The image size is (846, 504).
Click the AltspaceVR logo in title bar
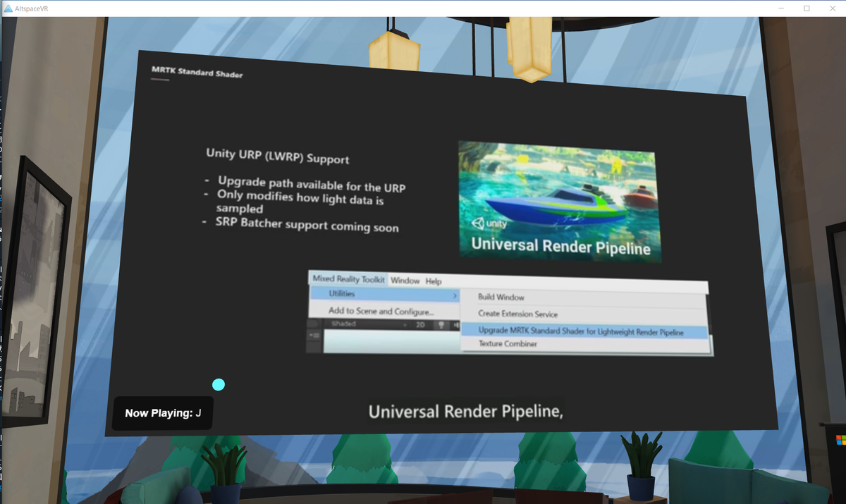coord(7,8)
